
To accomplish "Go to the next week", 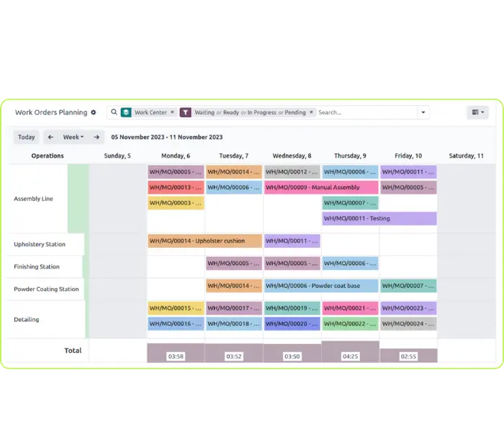I will click(x=96, y=137).
